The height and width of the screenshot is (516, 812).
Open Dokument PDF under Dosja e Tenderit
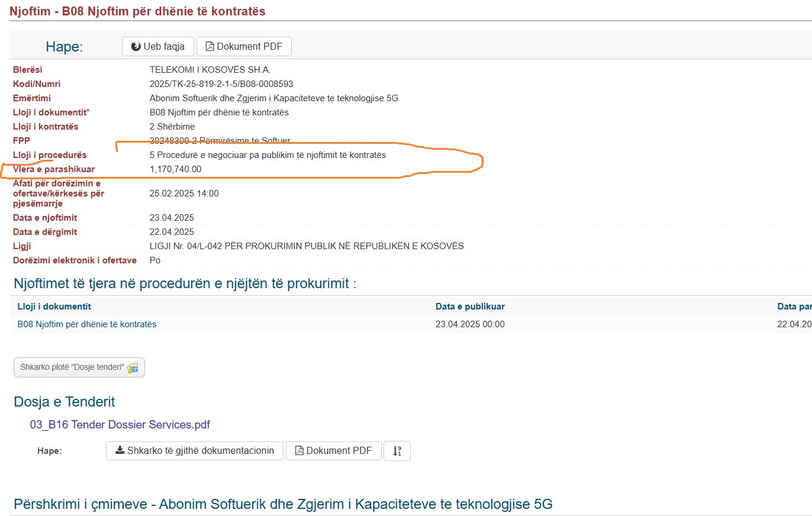pos(333,451)
